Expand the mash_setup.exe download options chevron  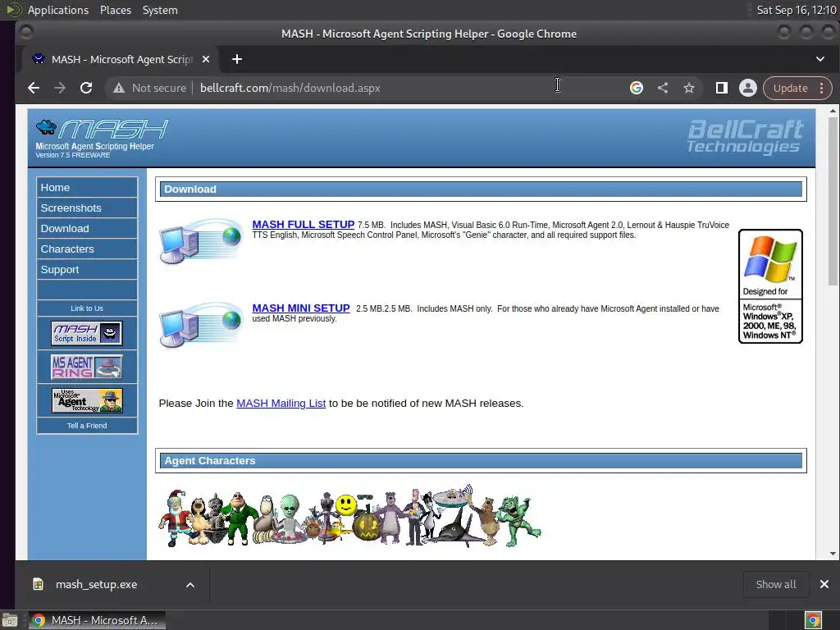click(190, 585)
